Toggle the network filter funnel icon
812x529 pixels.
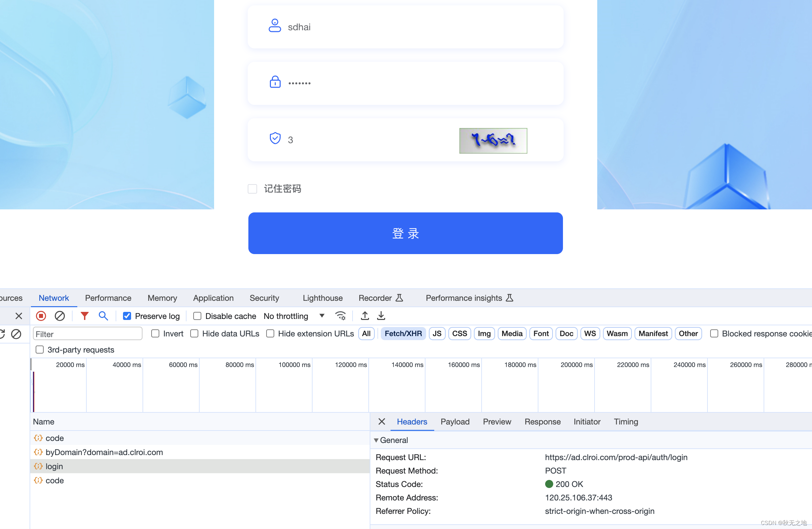[x=84, y=316]
